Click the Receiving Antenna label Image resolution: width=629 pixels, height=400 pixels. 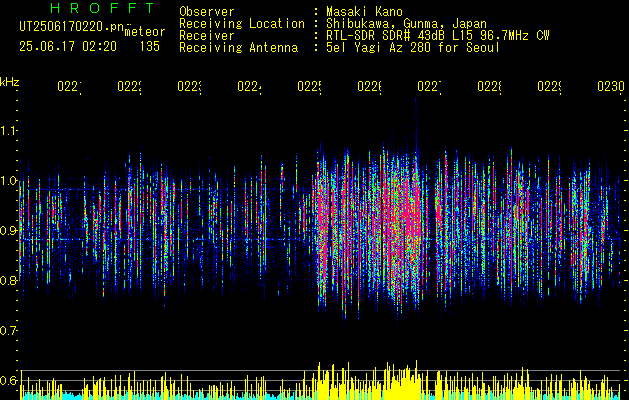pyautogui.click(x=239, y=48)
